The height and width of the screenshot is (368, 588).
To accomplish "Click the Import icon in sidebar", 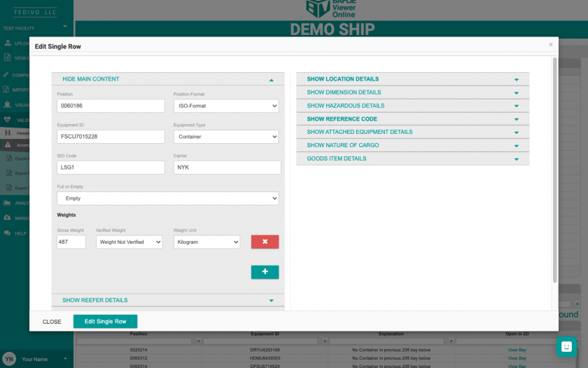I will pyautogui.click(x=6, y=90).
